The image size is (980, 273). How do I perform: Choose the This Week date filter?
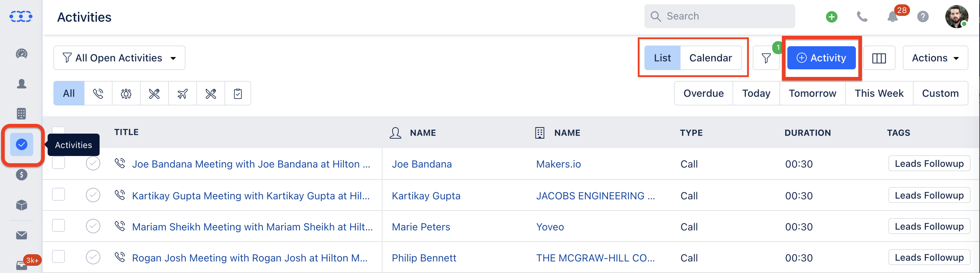click(879, 93)
